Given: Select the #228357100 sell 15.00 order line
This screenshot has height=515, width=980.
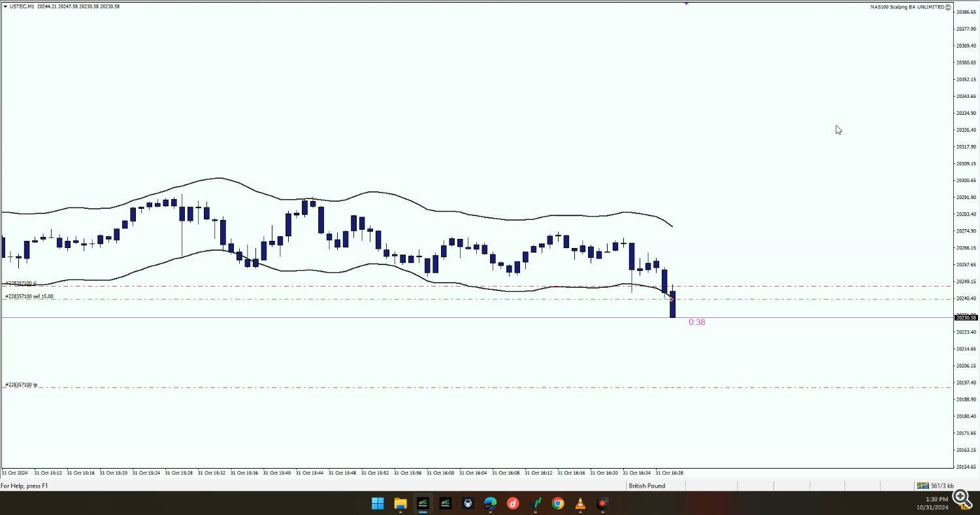Looking at the screenshot, I should pyautogui.click(x=29, y=297).
